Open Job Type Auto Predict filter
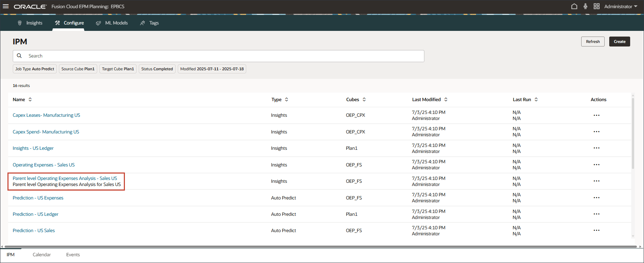This screenshot has width=644, height=263. pyautogui.click(x=35, y=69)
